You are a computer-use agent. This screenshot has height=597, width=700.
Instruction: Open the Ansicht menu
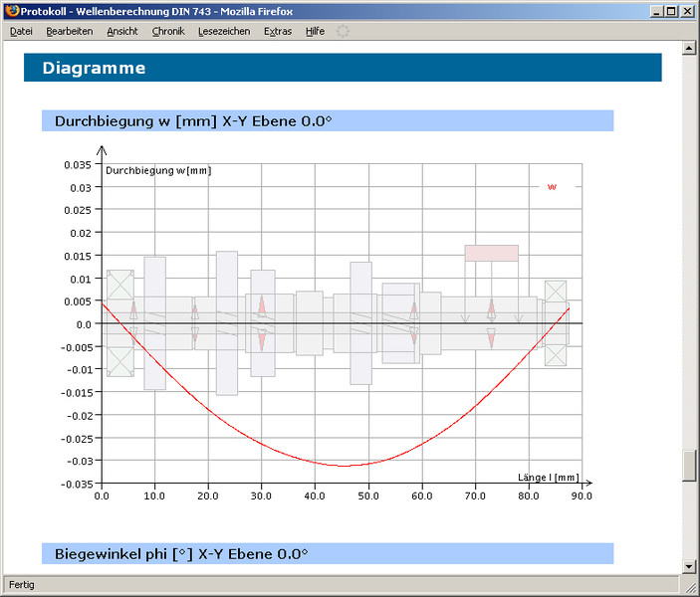[122, 31]
